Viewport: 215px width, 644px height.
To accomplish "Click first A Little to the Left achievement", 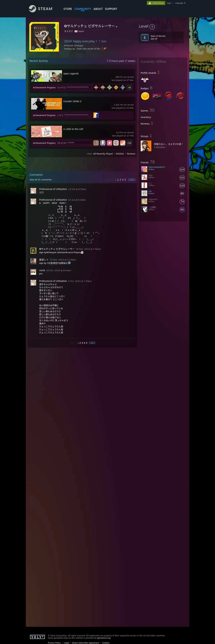I will pos(96,143).
